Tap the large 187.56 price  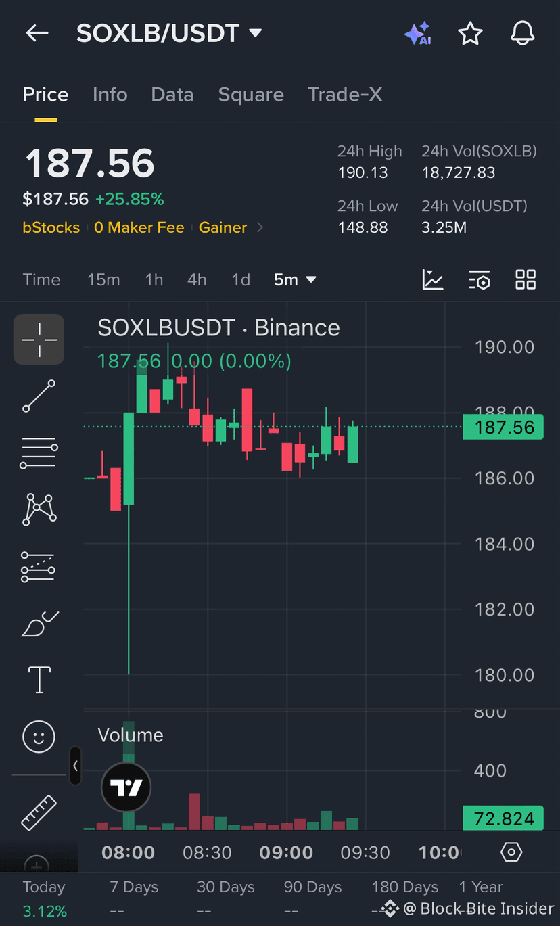[x=90, y=163]
